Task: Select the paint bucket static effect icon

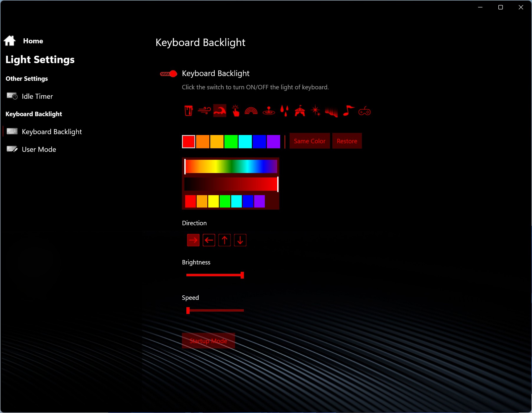Action: 188,111
